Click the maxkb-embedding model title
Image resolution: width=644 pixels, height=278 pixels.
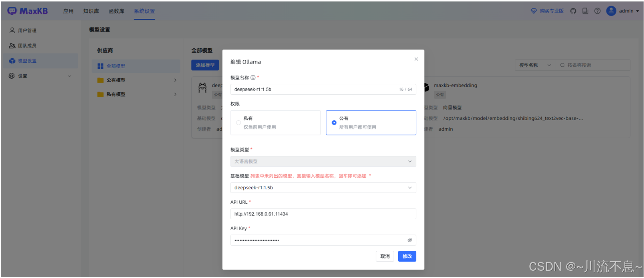(x=455, y=85)
